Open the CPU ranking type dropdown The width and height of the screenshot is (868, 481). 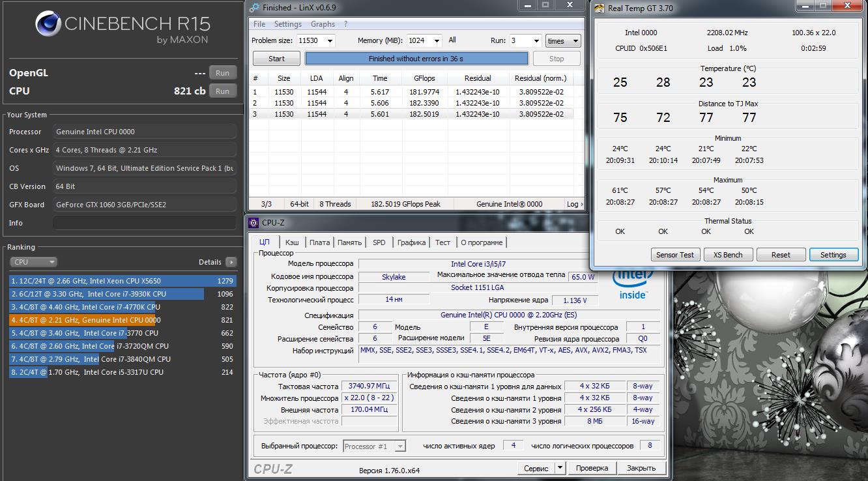pos(33,262)
